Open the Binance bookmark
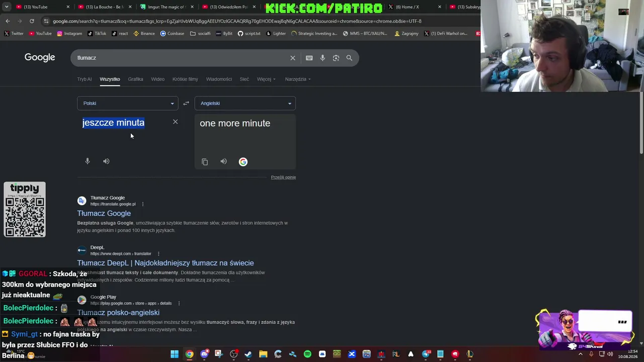Image resolution: width=644 pixels, height=362 pixels. pos(144,34)
